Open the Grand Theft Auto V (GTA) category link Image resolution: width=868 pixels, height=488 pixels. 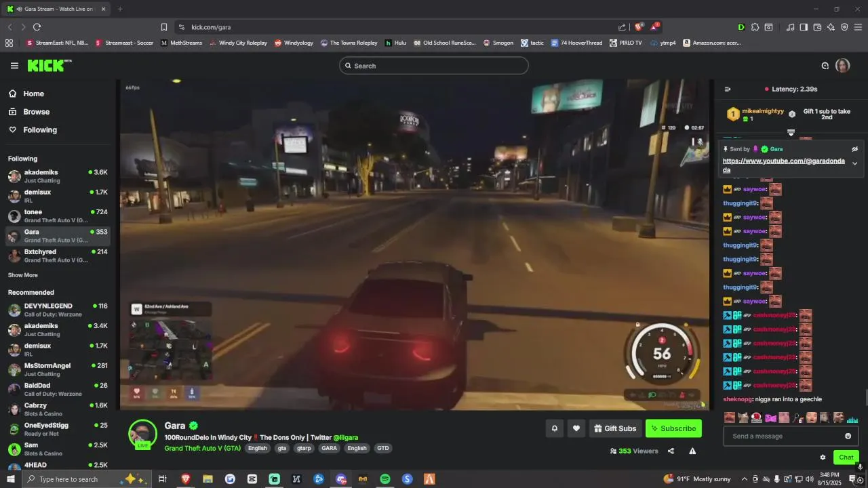coord(202,448)
